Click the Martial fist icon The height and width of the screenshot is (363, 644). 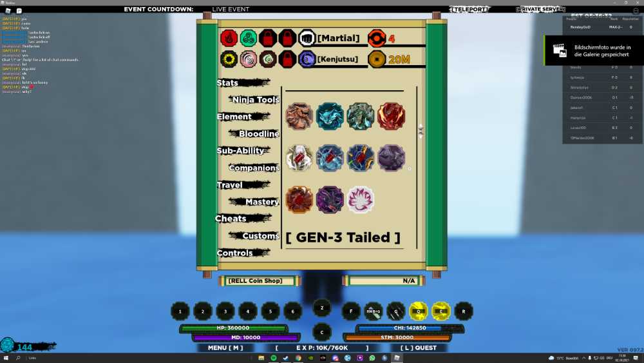click(307, 38)
